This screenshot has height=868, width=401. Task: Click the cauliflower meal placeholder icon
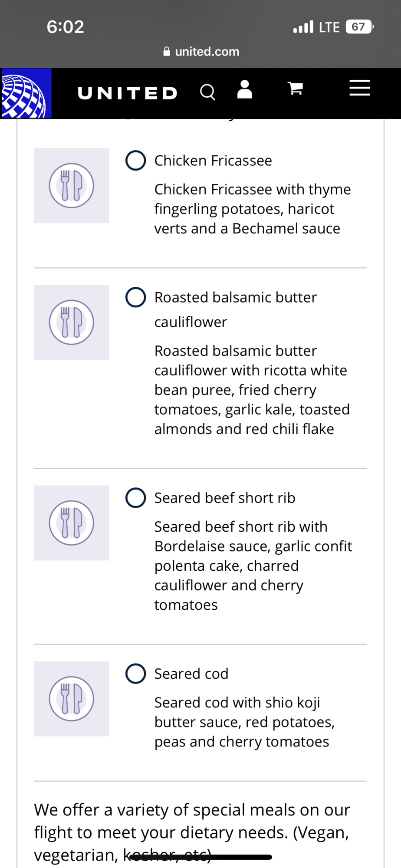[x=72, y=322]
